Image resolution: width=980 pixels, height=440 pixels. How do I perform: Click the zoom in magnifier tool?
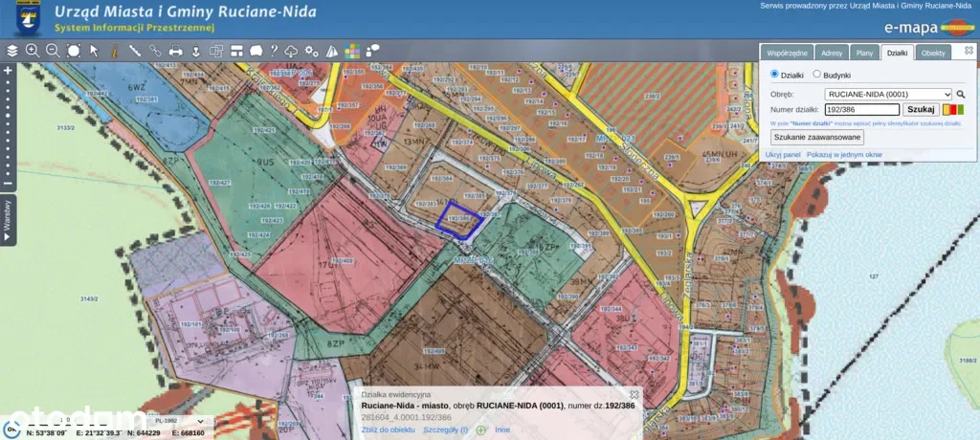point(33,50)
